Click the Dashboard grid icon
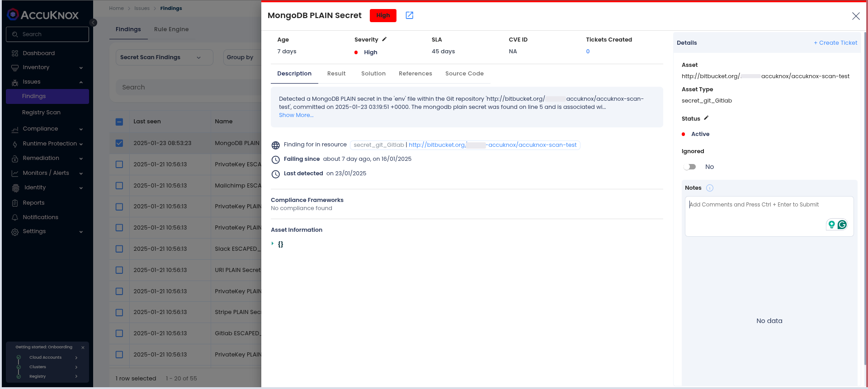868x389 pixels. [x=15, y=53]
